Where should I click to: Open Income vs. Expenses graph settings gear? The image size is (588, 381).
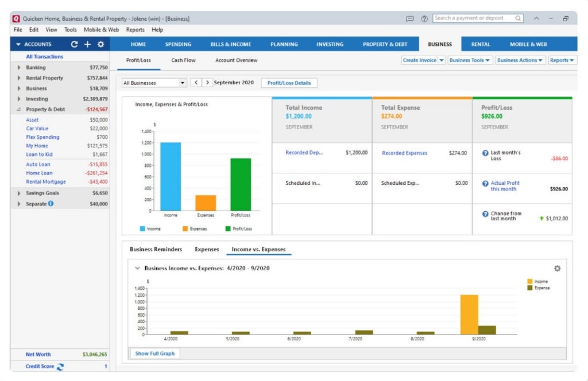(557, 268)
